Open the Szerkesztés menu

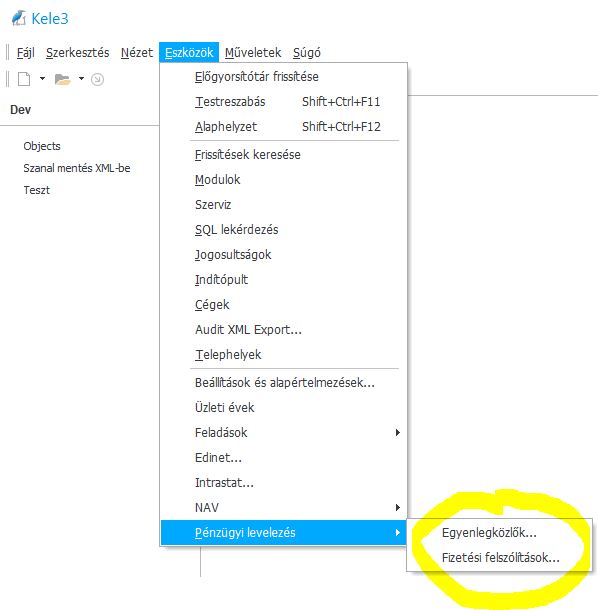pyautogui.click(x=77, y=53)
